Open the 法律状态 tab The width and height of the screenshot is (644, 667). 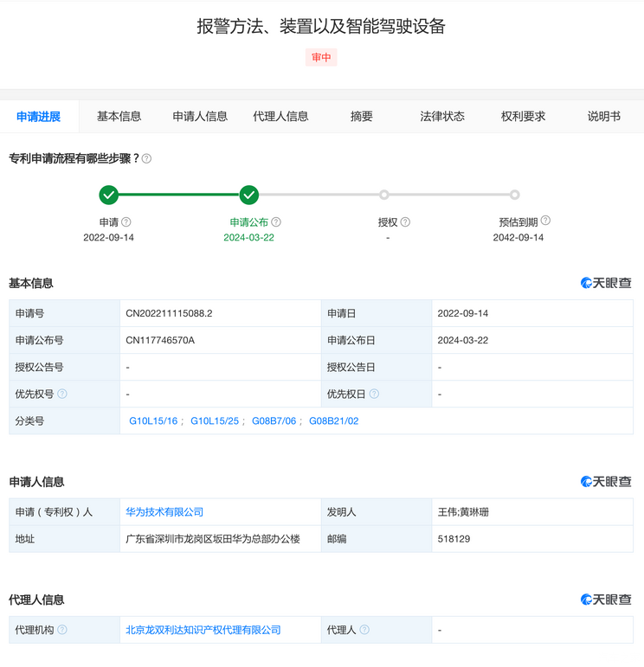click(442, 116)
